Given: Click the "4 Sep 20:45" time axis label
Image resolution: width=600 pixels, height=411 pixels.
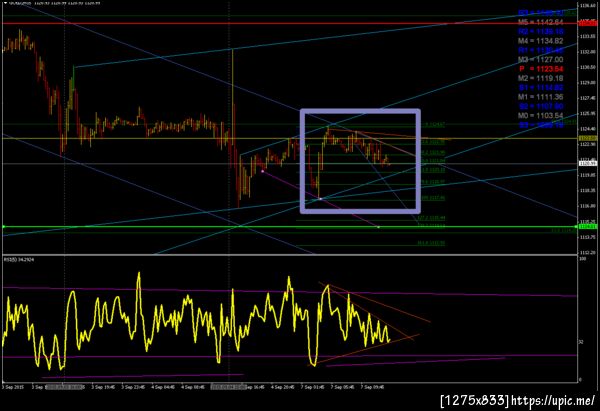Looking at the screenshot, I should pyautogui.click(x=283, y=387).
